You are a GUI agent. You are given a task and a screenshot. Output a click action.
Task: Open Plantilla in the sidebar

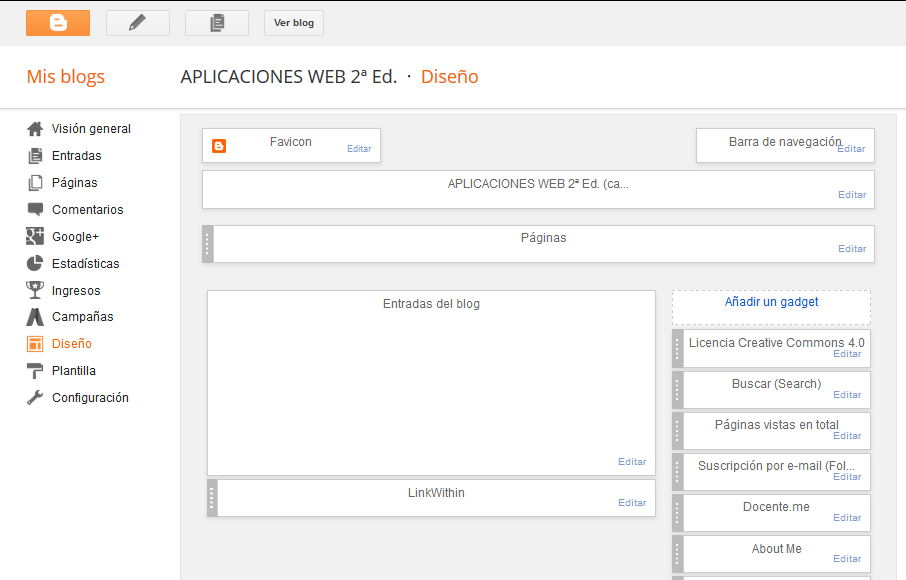[73, 370]
